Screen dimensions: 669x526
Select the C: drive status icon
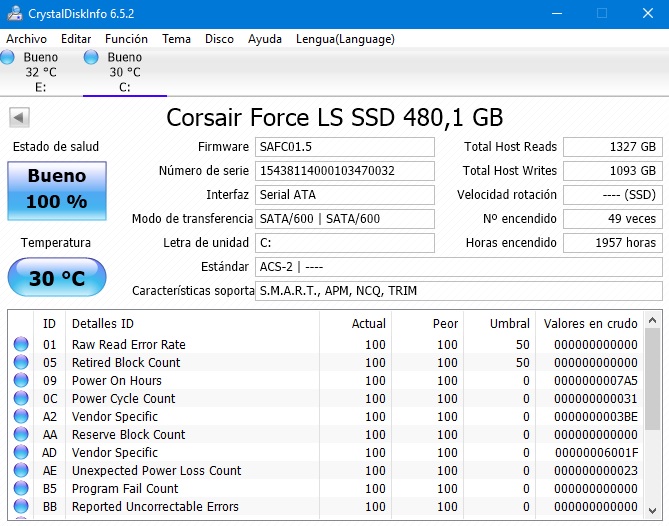coord(92,58)
